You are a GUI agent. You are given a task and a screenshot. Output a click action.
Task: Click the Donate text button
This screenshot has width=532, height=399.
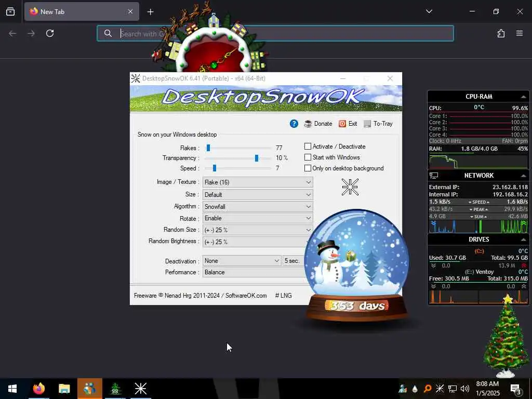click(323, 124)
